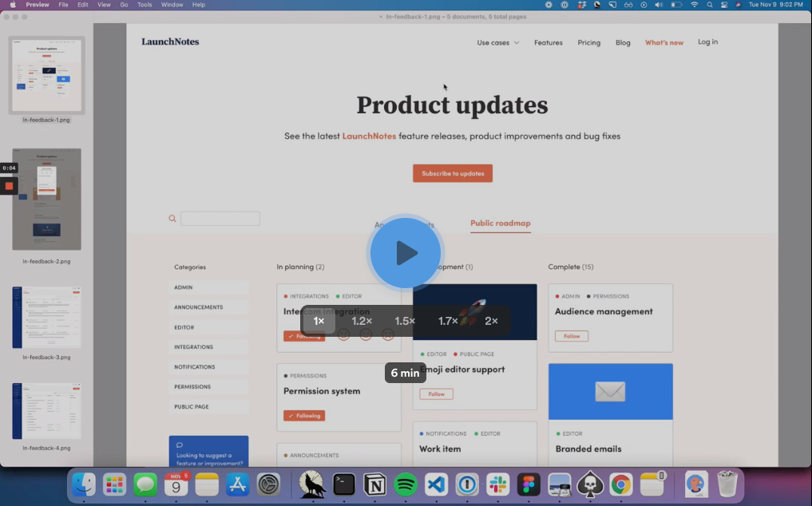Viewport: 812px width, 506px height.
Task: Open Launchpad in the Dock
Action: pos(114,485)
